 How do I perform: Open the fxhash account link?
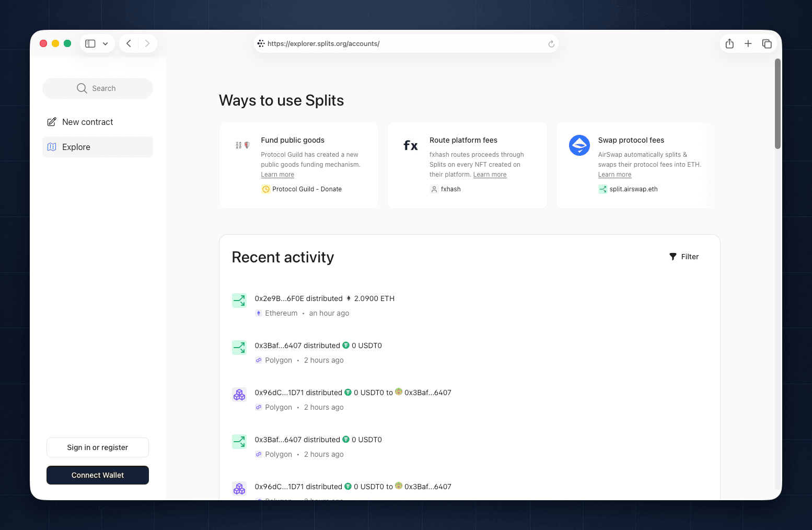point(445,189)
